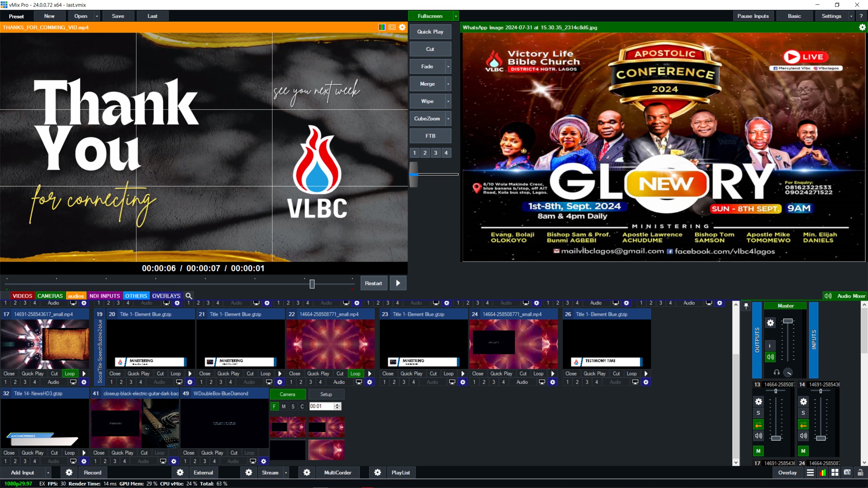
Task: Click the color correction icon on preview title bar
Action: (382, 27)
